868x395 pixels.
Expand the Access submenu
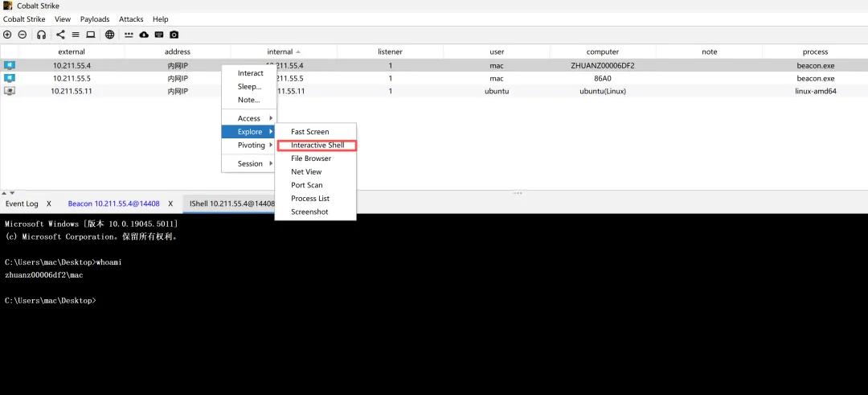(x=249, y=118)
